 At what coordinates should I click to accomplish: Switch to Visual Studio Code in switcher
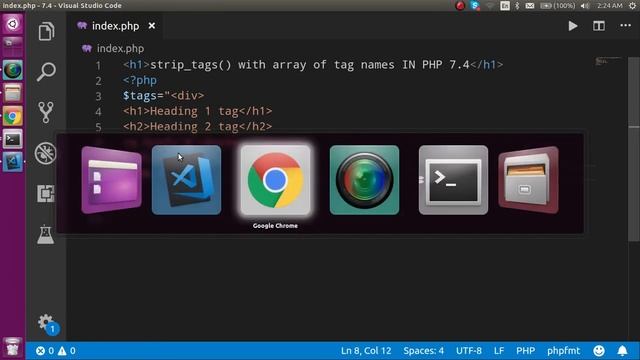click(x=187, y=180)
